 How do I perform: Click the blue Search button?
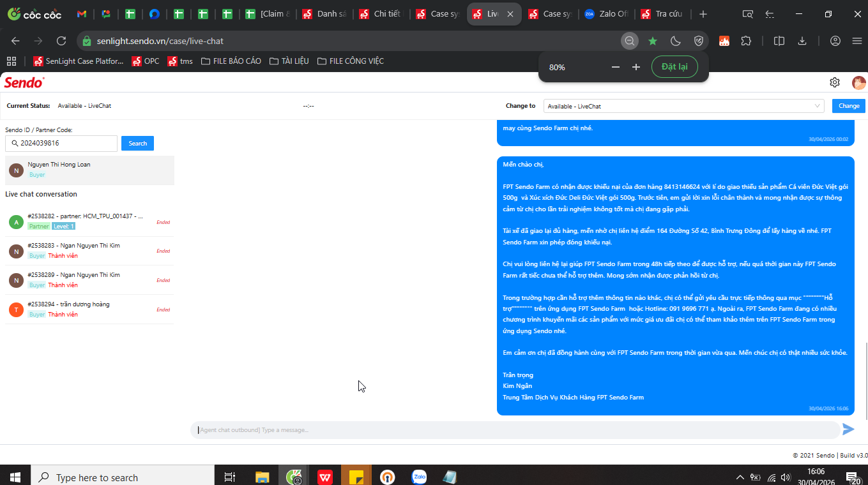[137, 144]
